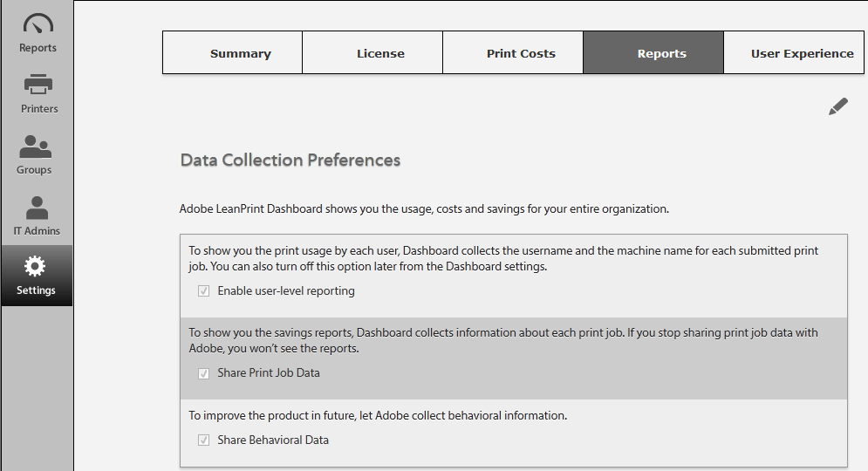Click the "Enable user-level reporting" label text

(286, 291)
